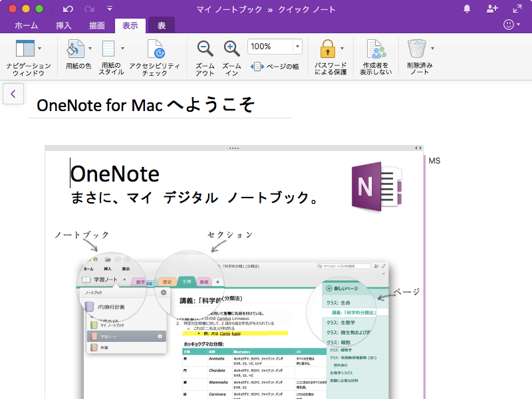Click the handwritten セクション label
The image size is (532, 399).
[230, 235]
